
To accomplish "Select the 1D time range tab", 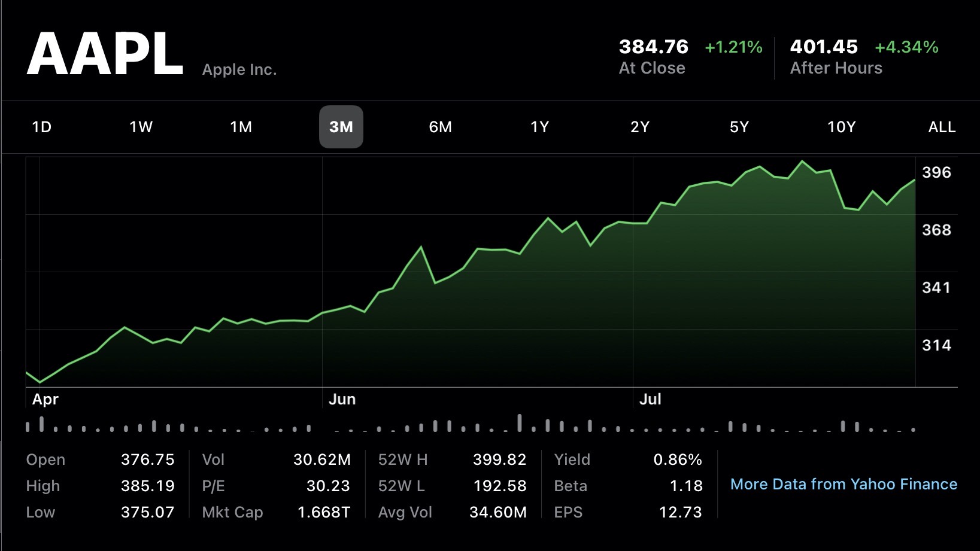I will [x=41, y=127].
